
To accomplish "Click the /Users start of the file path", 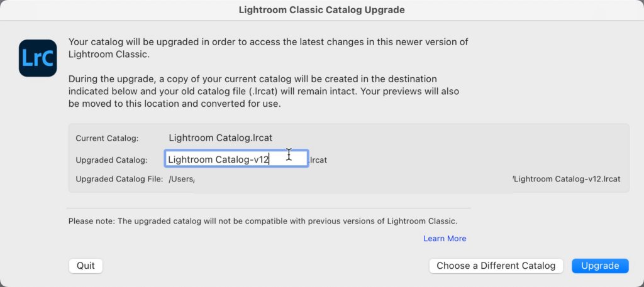I will [181, 179].
